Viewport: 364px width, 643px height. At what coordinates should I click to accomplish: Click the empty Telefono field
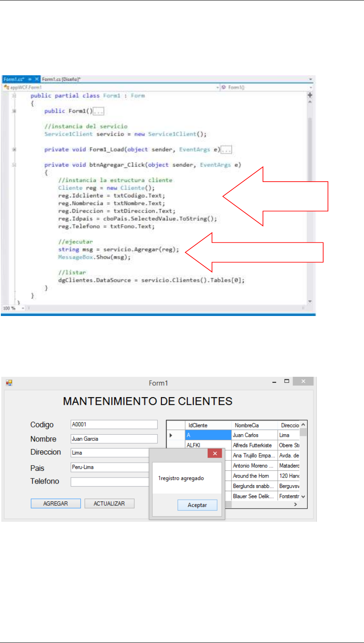click(x=110, y=482)
